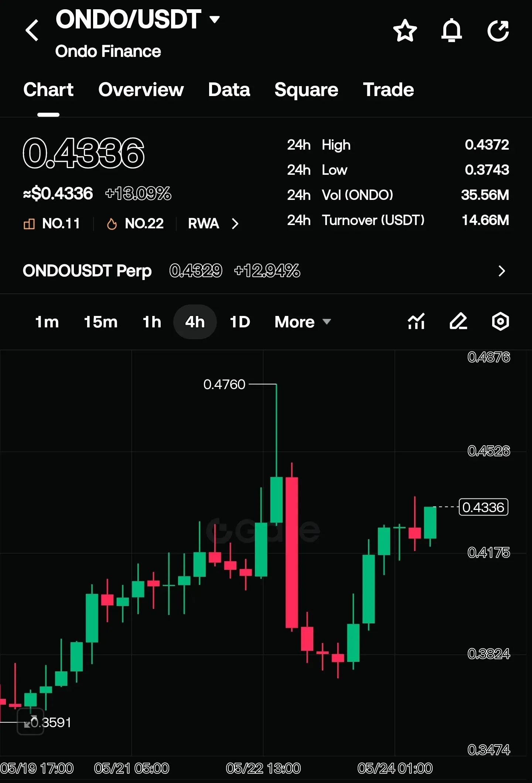This screenshot has height=783, width=532.
Task: Tap the 24h Low value 0.3743
Action: click(487, 170)
